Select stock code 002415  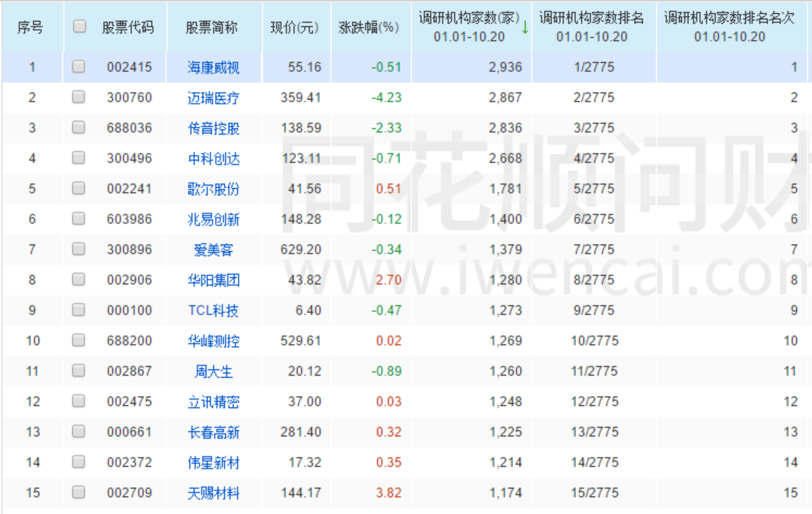tap(130, 67)
